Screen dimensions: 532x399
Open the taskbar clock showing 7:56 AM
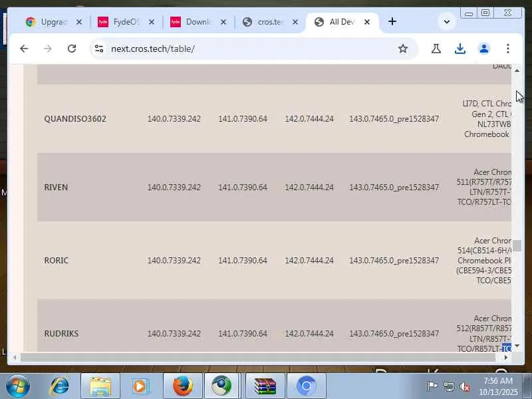click(x=498, y=386)
